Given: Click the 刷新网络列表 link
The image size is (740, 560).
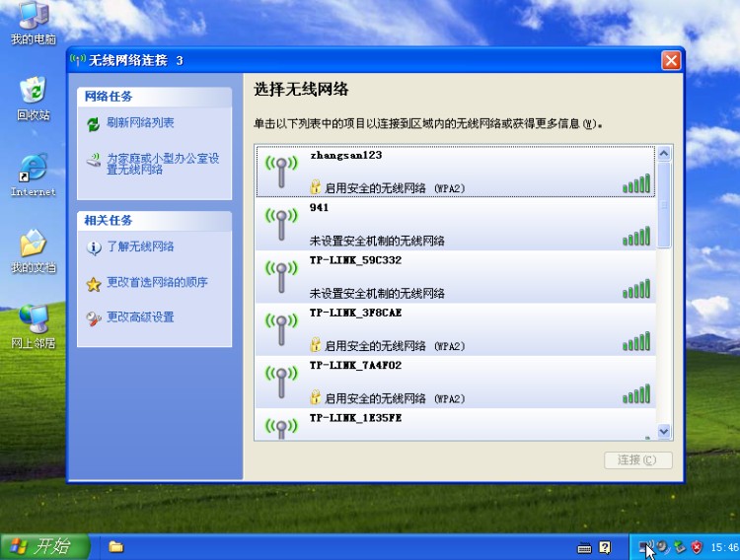Looking at the screenshot, I should (x=140, y=123).
